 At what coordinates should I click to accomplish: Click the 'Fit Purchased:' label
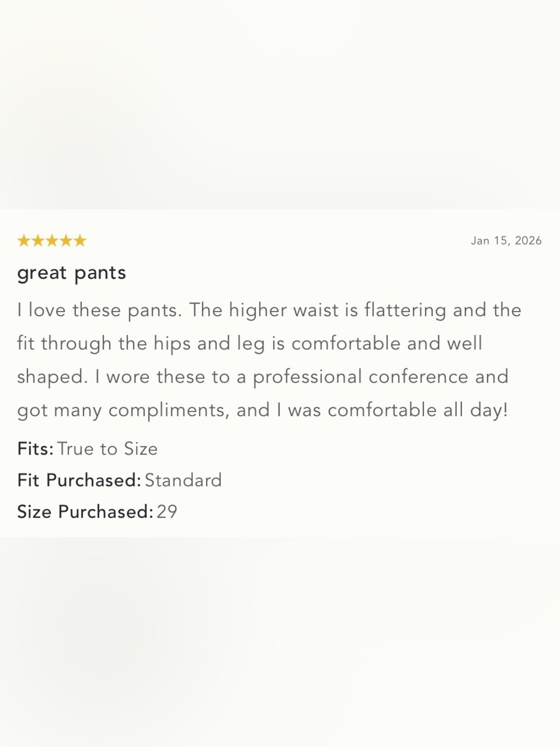tap(79, 480)
